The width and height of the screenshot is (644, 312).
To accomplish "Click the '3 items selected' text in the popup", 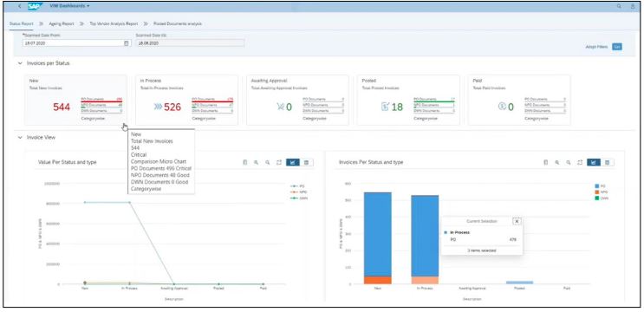I will tap(481, 250).
